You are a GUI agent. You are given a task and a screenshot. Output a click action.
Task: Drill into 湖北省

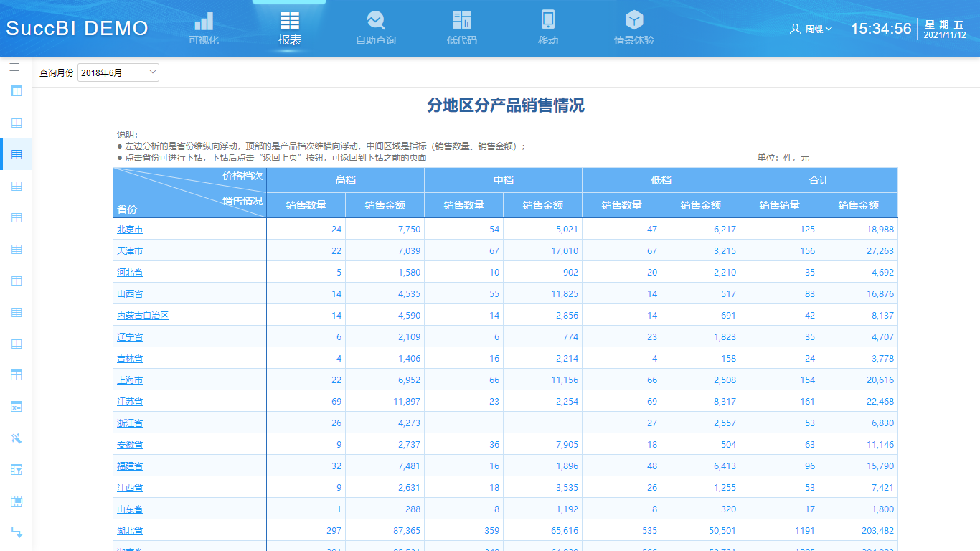[130, 531]
